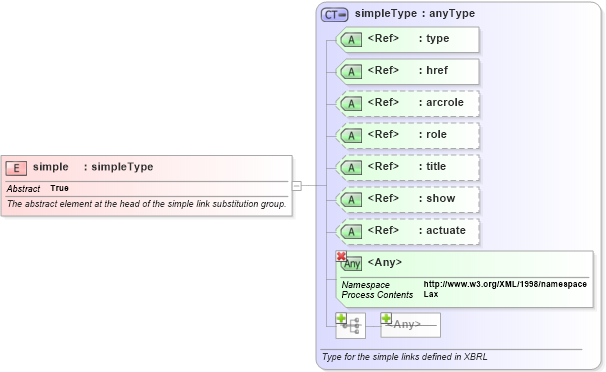This screenshot has height=372, width=606.
Task: Expand the sequence compositor node
Action: [351, 326]
